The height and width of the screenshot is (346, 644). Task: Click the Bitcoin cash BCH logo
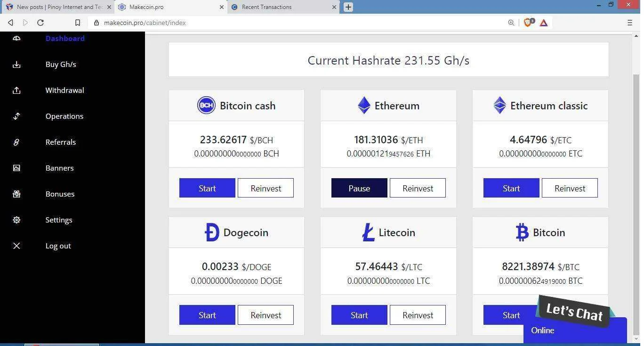click(x=206, y=105)
